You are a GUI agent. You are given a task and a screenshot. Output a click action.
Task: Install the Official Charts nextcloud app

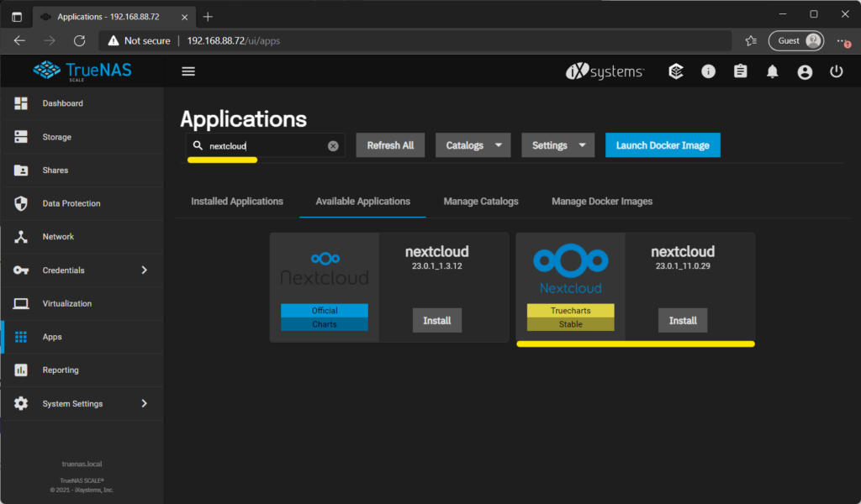click(x=437, y=320)
